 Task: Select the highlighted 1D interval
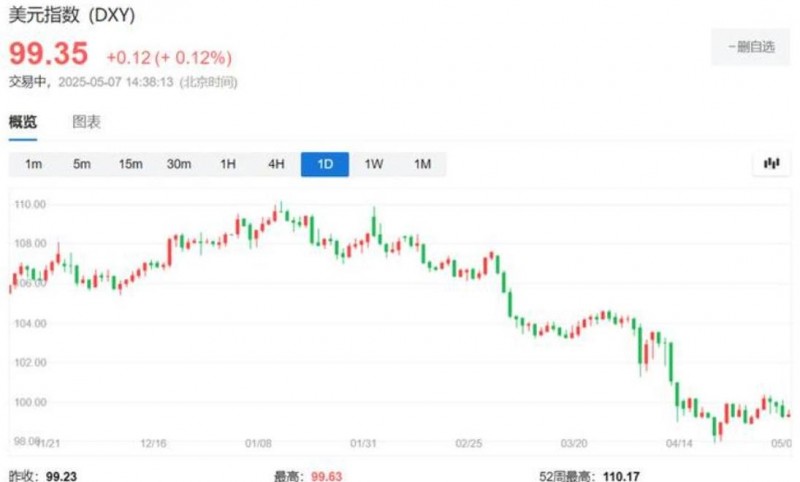coord(325,164)
